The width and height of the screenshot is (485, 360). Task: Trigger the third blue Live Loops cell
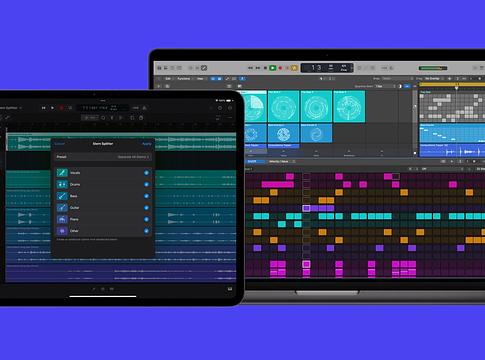[316, 133]
